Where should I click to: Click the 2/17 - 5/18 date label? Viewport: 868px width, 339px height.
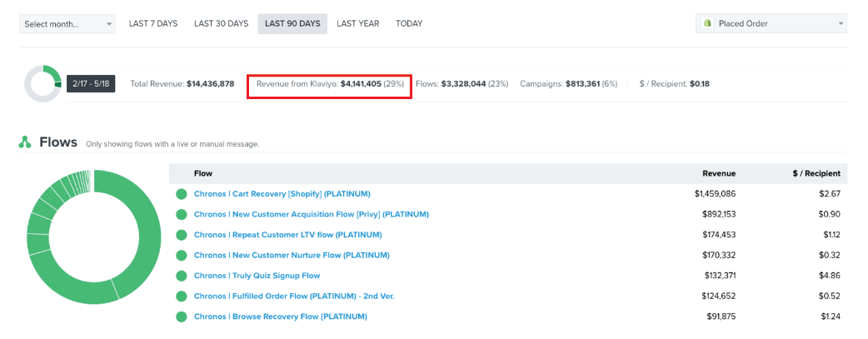tap(91, 84)
